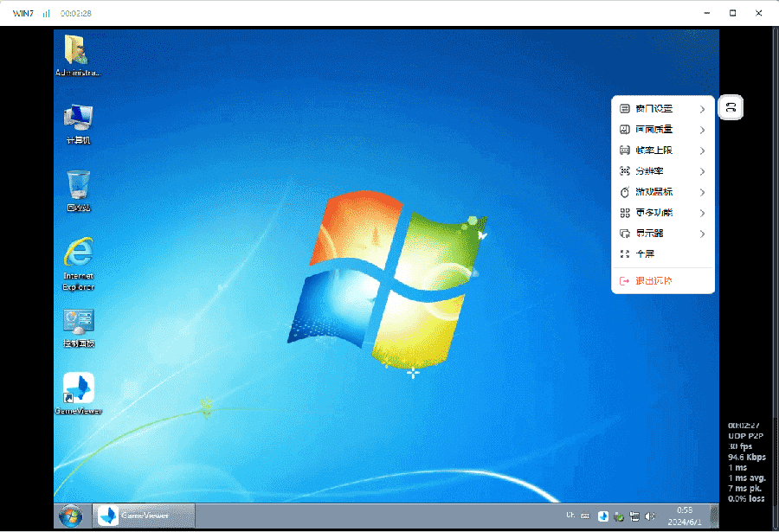Screen dimensions: 779x532
Task: Open the 分辨率 resolution submenu
Action: pos(663,171)
